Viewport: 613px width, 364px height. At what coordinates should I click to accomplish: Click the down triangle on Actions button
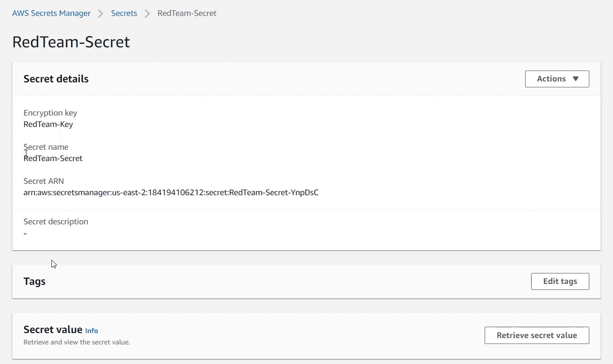pos(575,79)
